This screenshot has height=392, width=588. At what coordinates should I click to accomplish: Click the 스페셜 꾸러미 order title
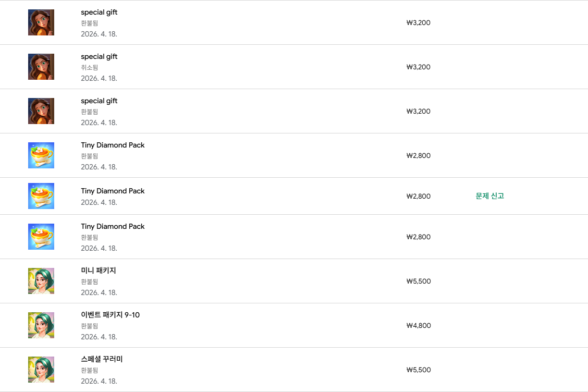coord(102,359)
